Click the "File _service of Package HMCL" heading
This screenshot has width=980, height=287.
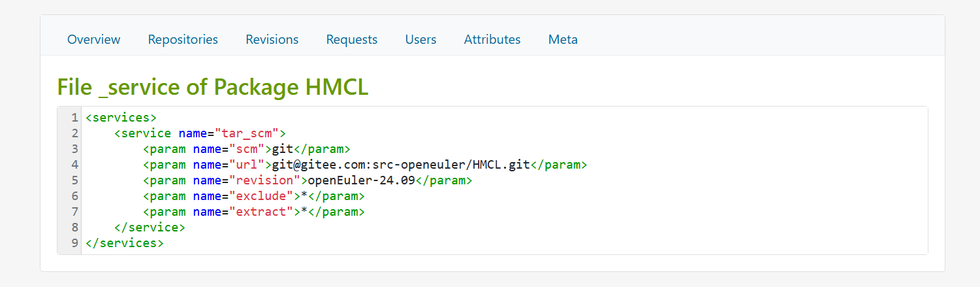pos(213,87)
